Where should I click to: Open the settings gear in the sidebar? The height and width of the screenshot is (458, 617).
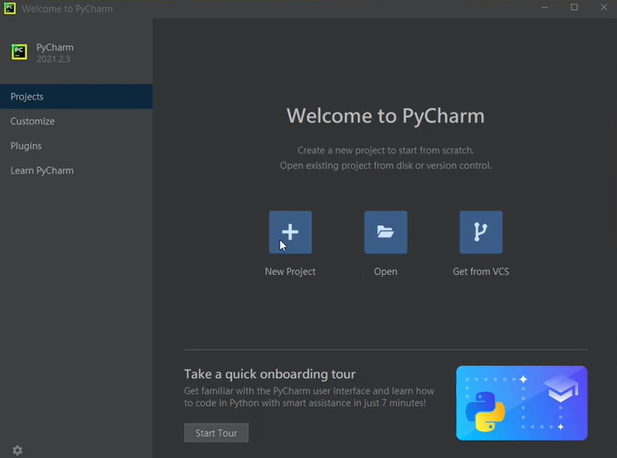[17, 450]
